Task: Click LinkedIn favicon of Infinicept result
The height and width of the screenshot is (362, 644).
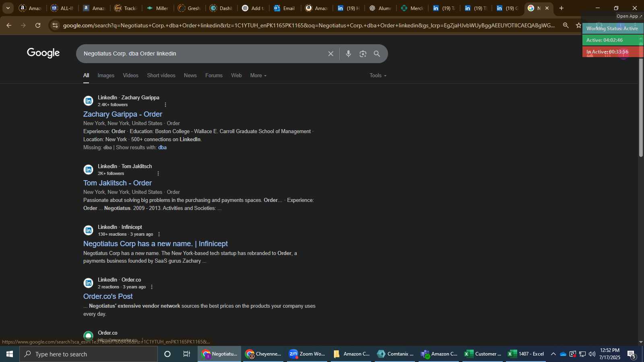Action: [x=89, y=230]
